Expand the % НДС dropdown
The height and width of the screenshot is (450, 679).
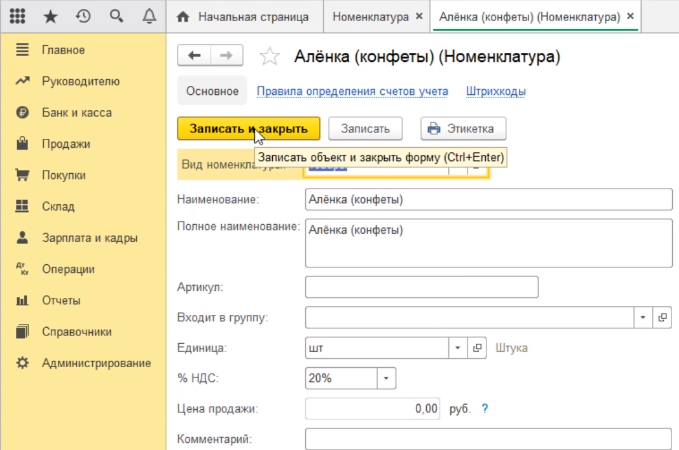pyautogui.click(x=386, y=378)
